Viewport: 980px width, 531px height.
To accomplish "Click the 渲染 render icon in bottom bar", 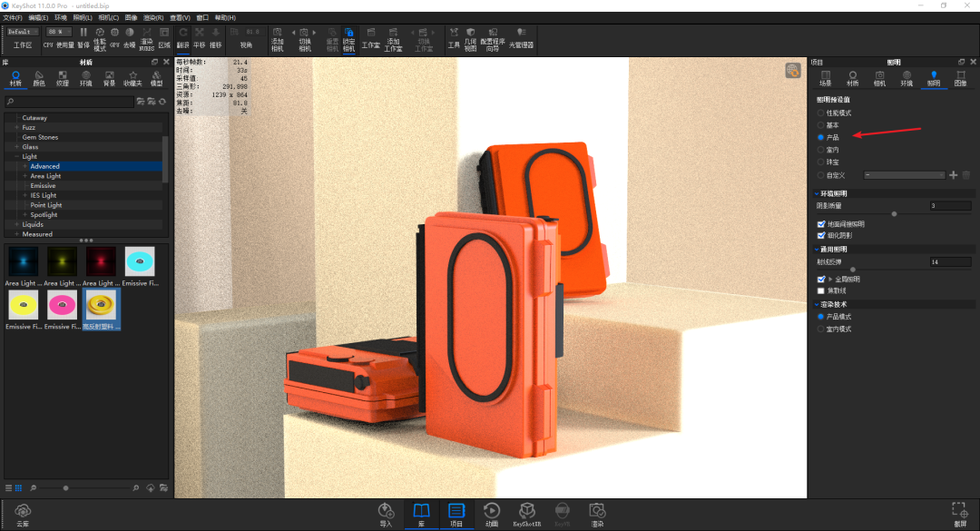I will pos(596,512).
